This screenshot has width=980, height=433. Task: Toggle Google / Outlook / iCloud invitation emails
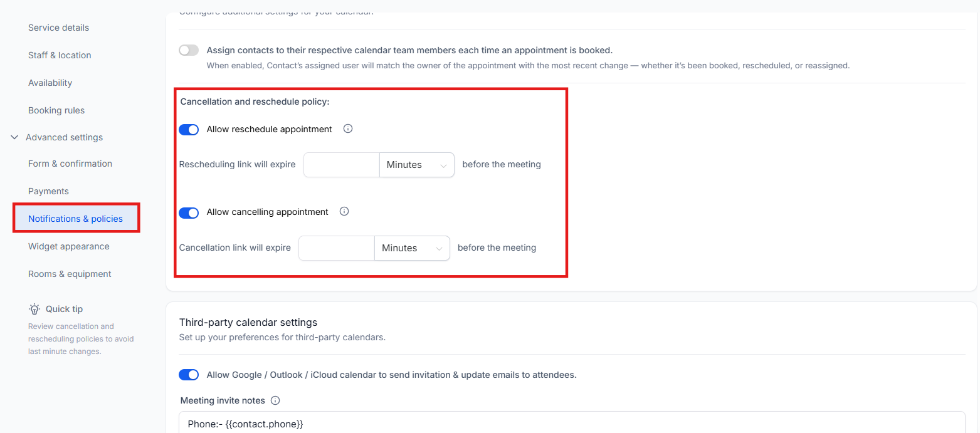click(189, 375)
